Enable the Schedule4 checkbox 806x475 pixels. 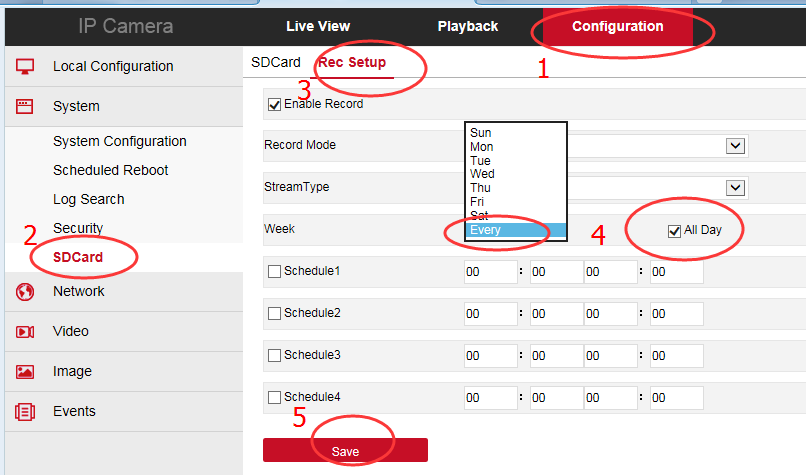tap(274, 397)
